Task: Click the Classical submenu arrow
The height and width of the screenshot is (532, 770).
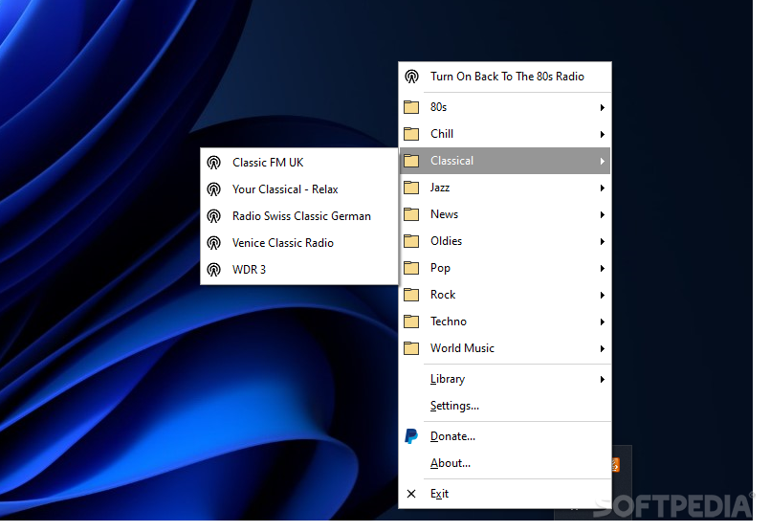Action: 602,161
